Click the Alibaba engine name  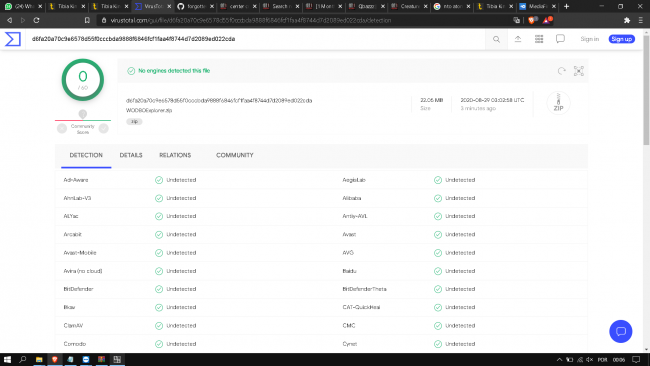tap(352, 198)
